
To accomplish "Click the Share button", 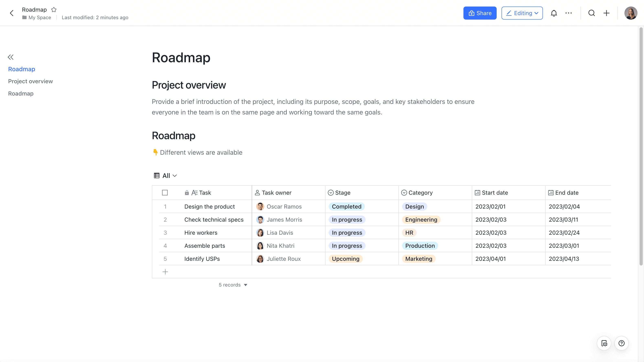I will point(480,13).
